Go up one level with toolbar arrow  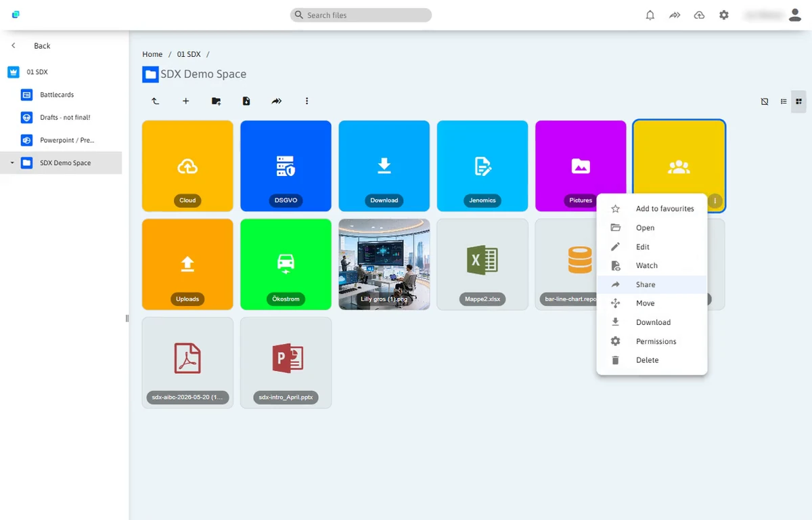(x=155, y=101)
